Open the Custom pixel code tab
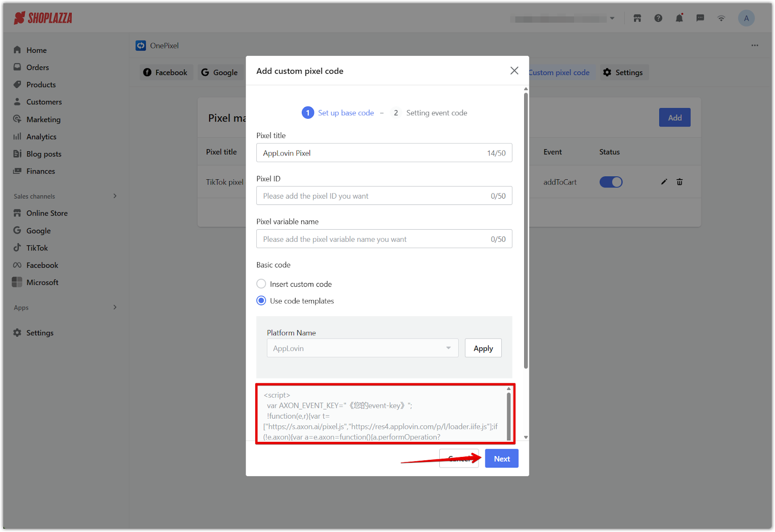This screenshot has height=532, width=775. (x=559, y=72)
